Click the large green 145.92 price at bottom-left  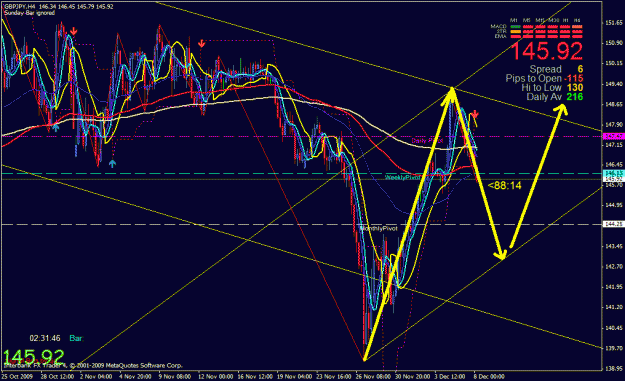[x=33, y=357]
